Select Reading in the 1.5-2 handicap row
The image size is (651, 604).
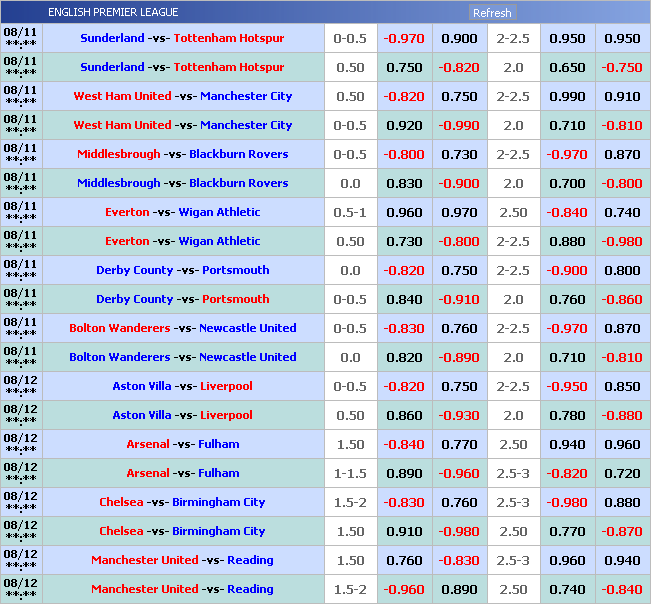coord(250,590)
